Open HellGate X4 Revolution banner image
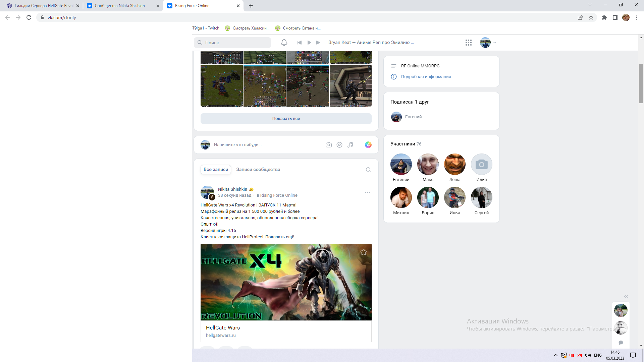The width and height of the screenshot is (644, 362). [286, 282]
